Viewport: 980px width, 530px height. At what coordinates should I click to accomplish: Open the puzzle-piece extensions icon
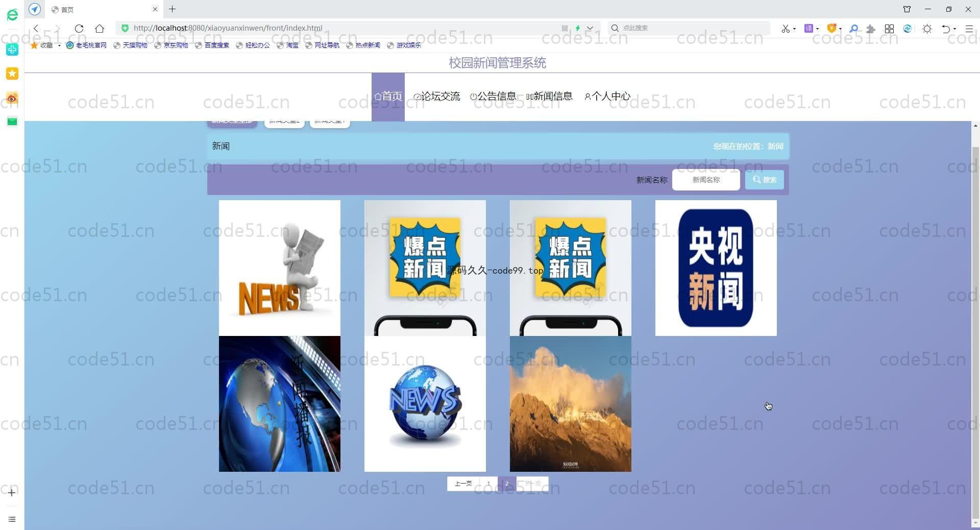(871, 29)
